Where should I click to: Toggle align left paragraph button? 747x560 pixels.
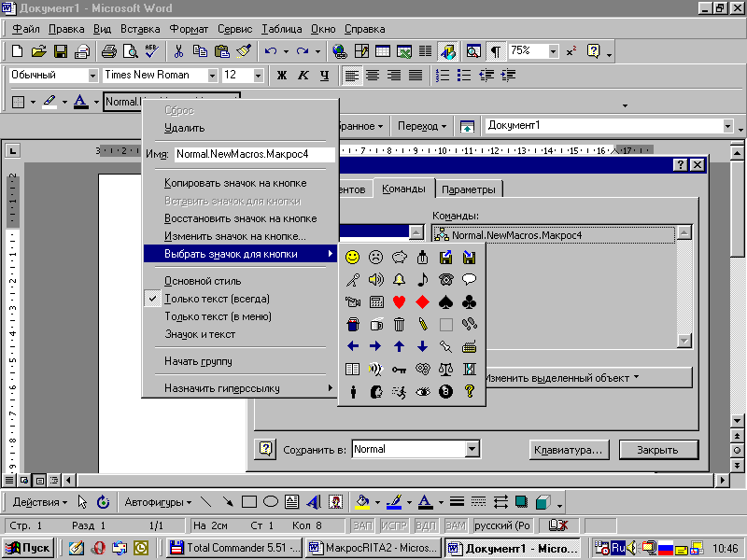coord(352,76)
